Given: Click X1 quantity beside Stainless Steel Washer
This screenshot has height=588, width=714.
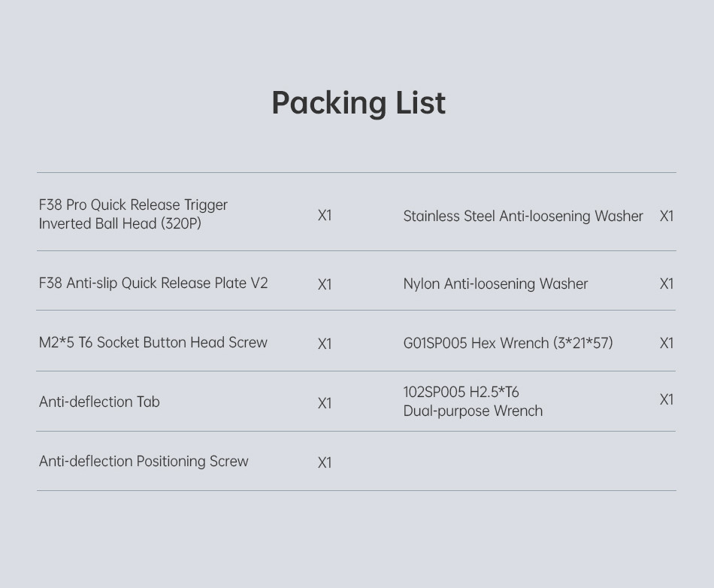Looking at the screenshot, I should pos(667,216).
